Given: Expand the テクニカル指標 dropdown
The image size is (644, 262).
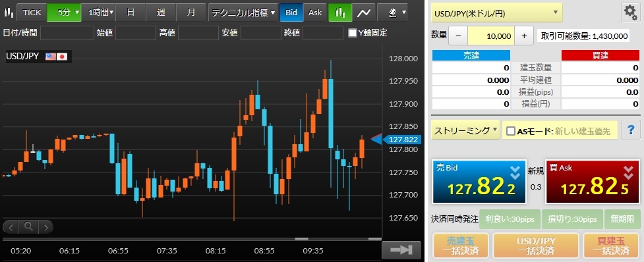Looking at the screenshot, I should (x=243, y=13).
